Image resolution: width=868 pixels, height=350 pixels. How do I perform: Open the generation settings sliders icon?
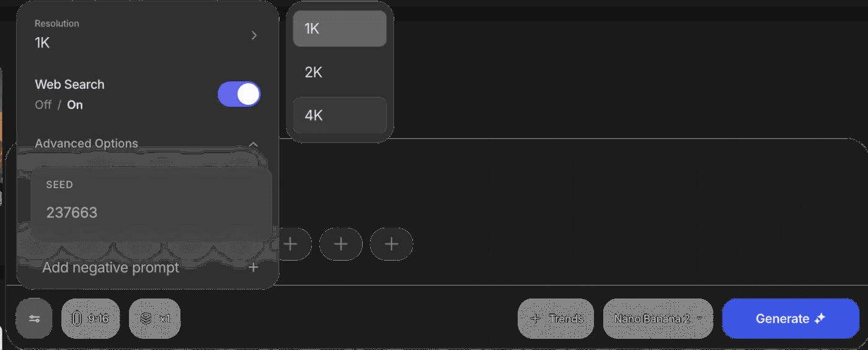tap(34, 318)
